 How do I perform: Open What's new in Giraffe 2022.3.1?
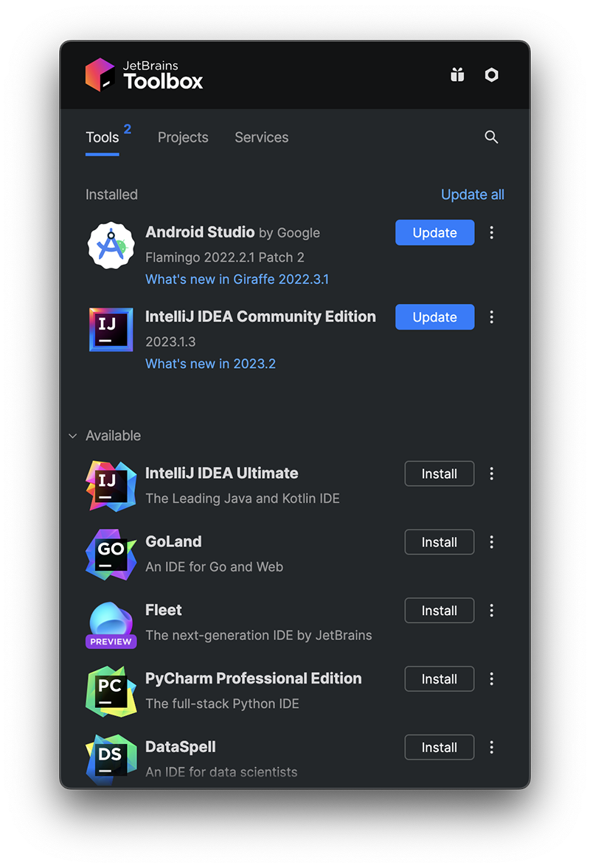(x=237, y=280)
